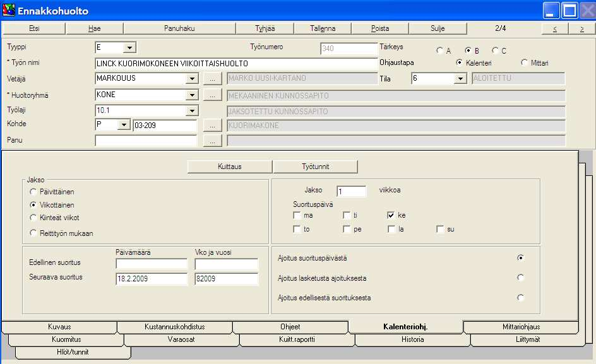Click the browse button next to Huoltoryhmä
The height and width of the screenshot is (364, 596).
[x=213, y=95]
